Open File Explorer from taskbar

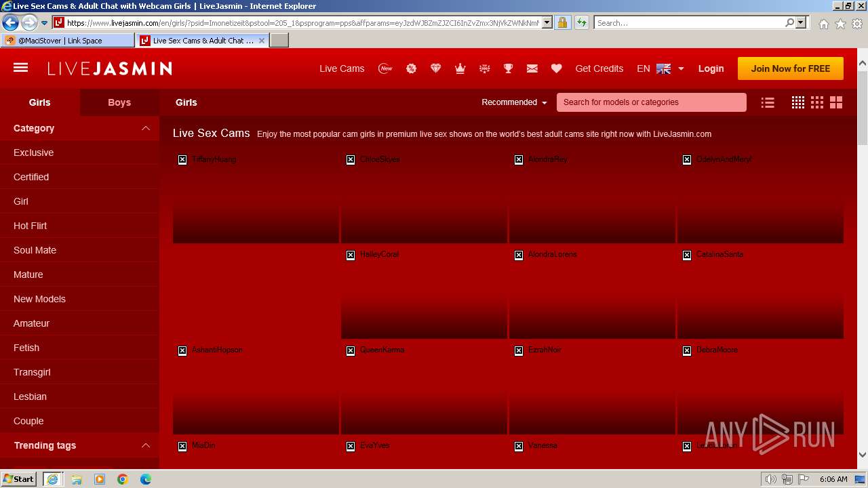77,479
